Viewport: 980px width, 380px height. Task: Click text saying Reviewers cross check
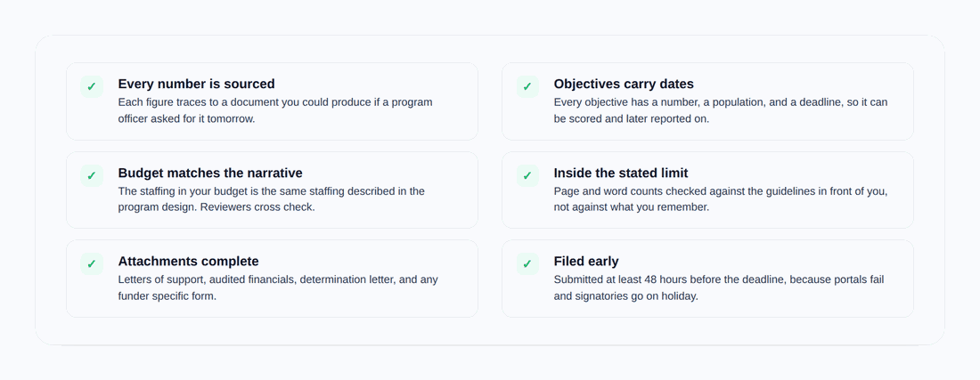258,207
